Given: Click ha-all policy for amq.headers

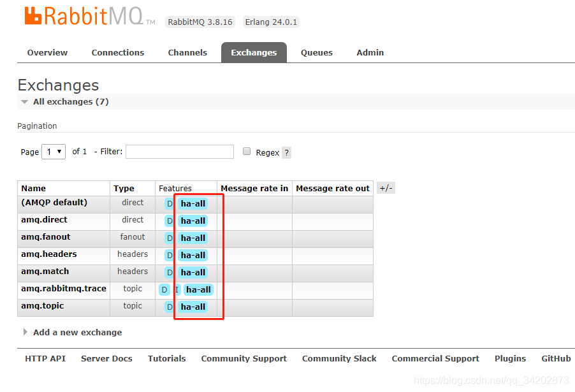Looking at the screenshot, I should (x=193, y=255).
